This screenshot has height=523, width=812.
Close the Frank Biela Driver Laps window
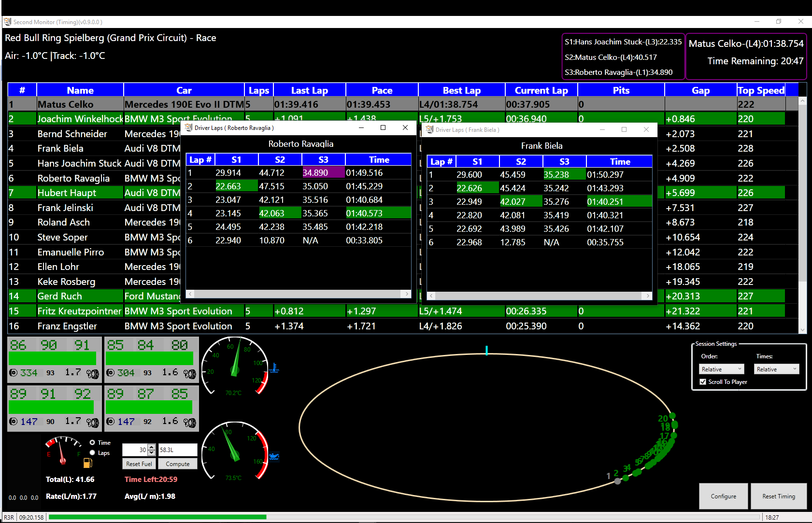tap(646, 129)
